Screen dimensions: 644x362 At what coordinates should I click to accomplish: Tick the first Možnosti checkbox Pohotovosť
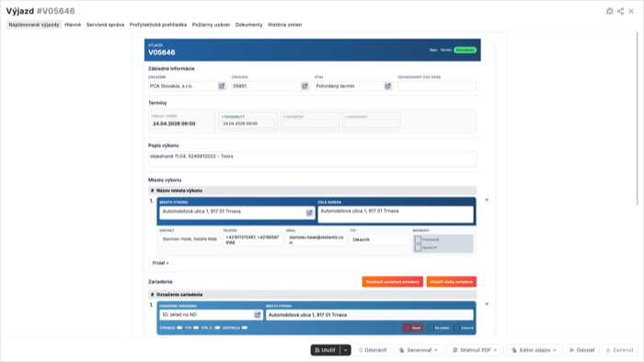(x=418, y=239)
